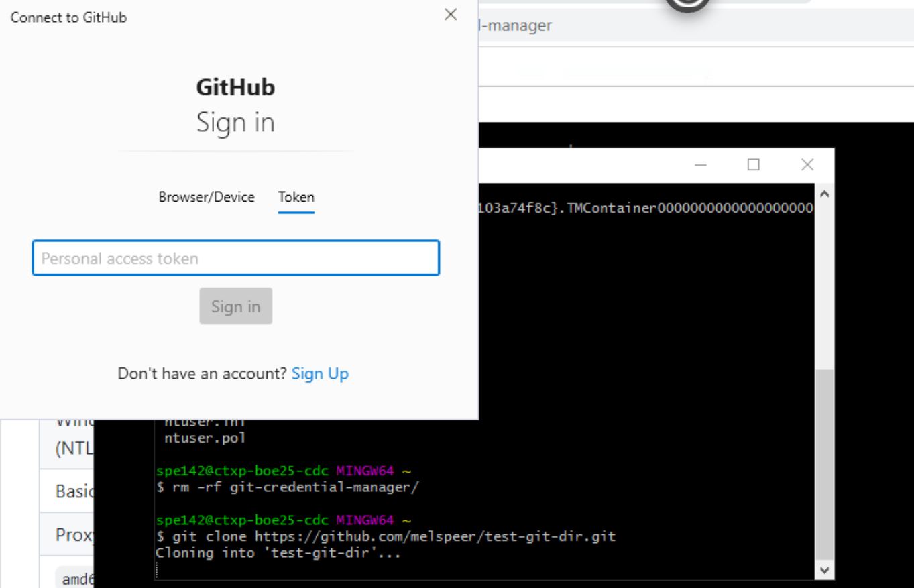Click the "Connect to GitHub" title text
The height and width of the screenshot is (588, 914).
tap(68, 18)
